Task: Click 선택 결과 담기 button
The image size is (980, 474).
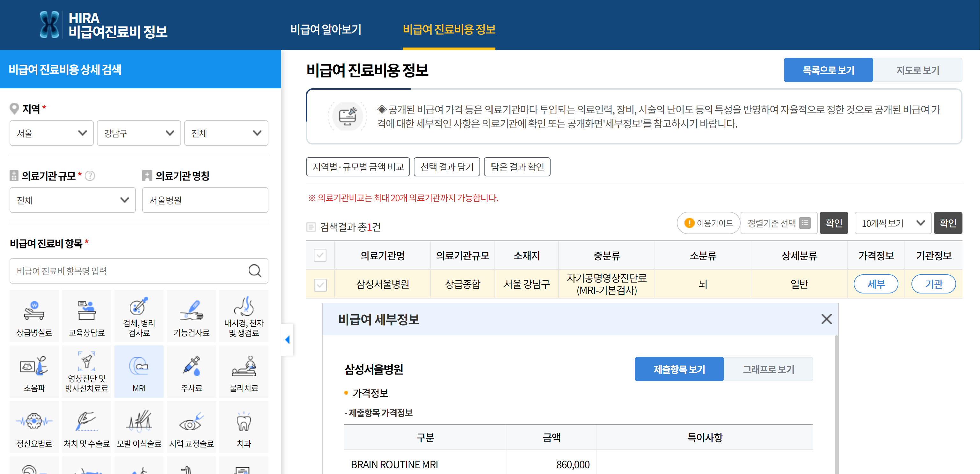Action: click(x=447, y=167)
